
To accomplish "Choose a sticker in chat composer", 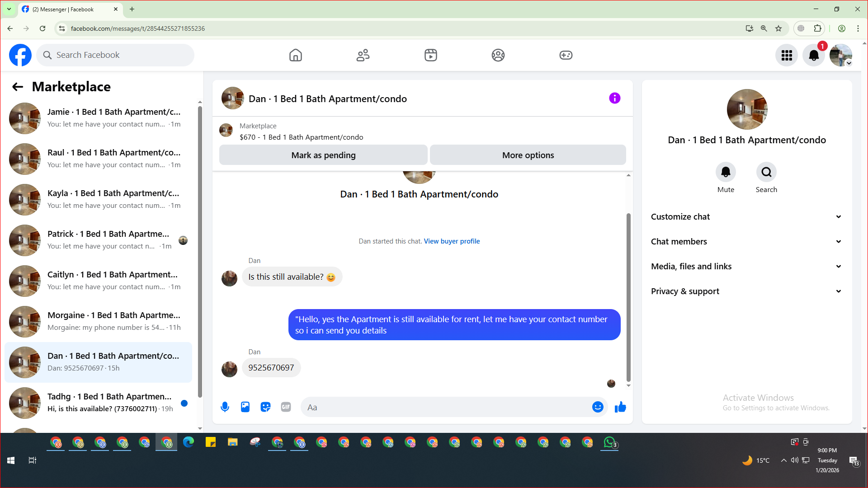I will point(265,407).
